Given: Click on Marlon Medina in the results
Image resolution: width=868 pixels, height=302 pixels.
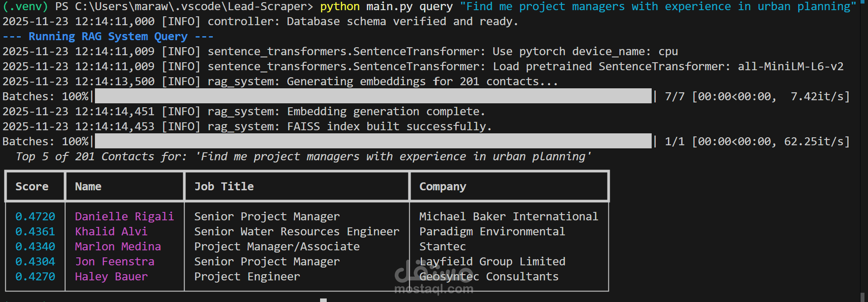Looking at the screenshot, I should click(x=118, y=246).
